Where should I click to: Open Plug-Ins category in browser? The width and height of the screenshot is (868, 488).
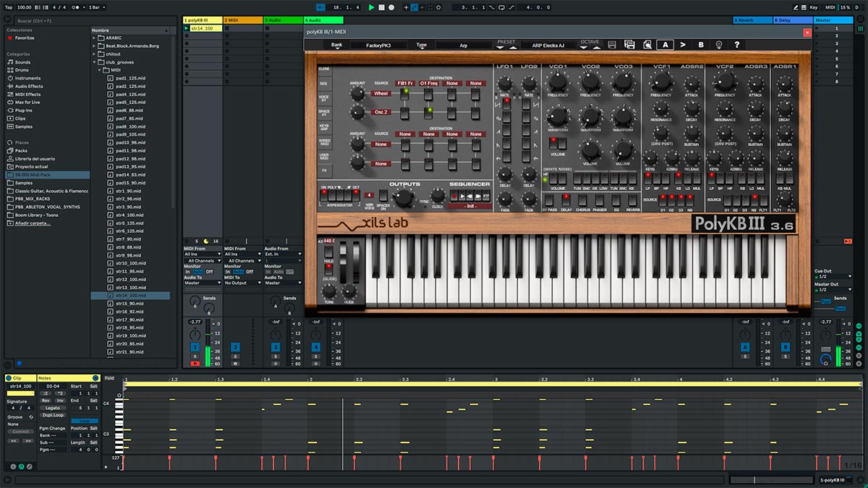23,110
